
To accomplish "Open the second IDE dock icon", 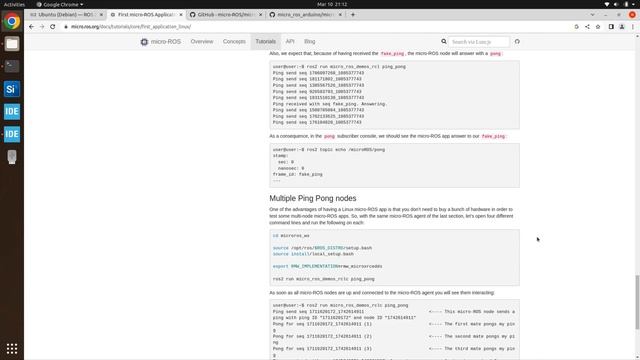I will click(12, 134).
